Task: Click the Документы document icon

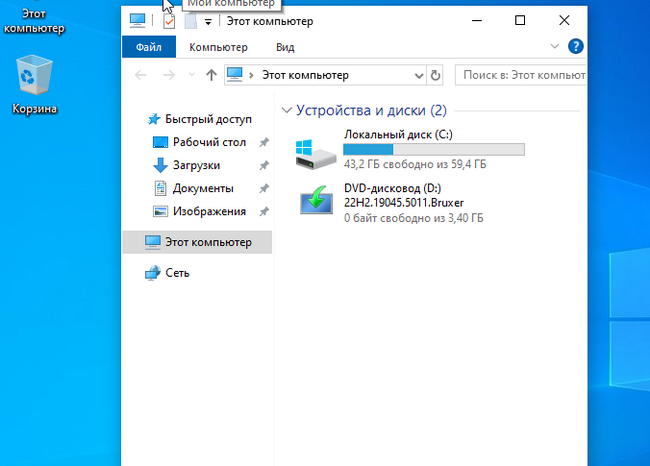Action: point(160,188)
